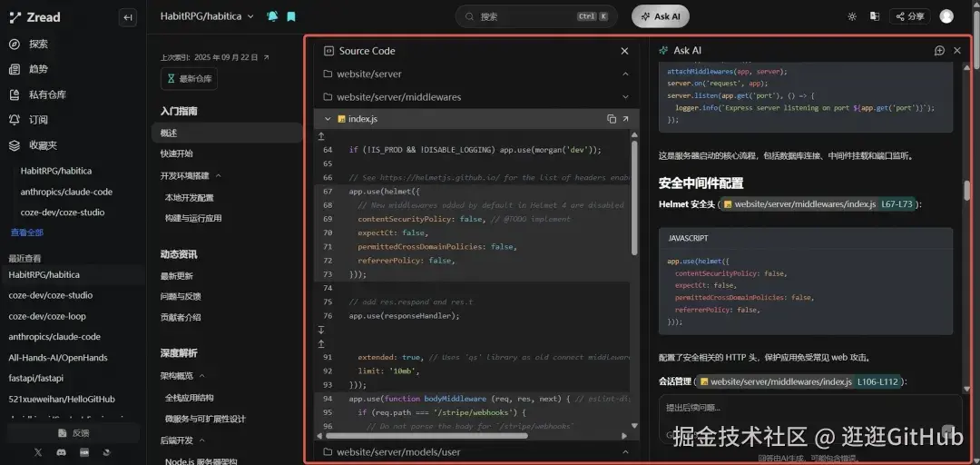Click the Ask AI panel scrollbar
This screenshot has width=980, height=465.
pyautogui.click(x=966, y=190)
